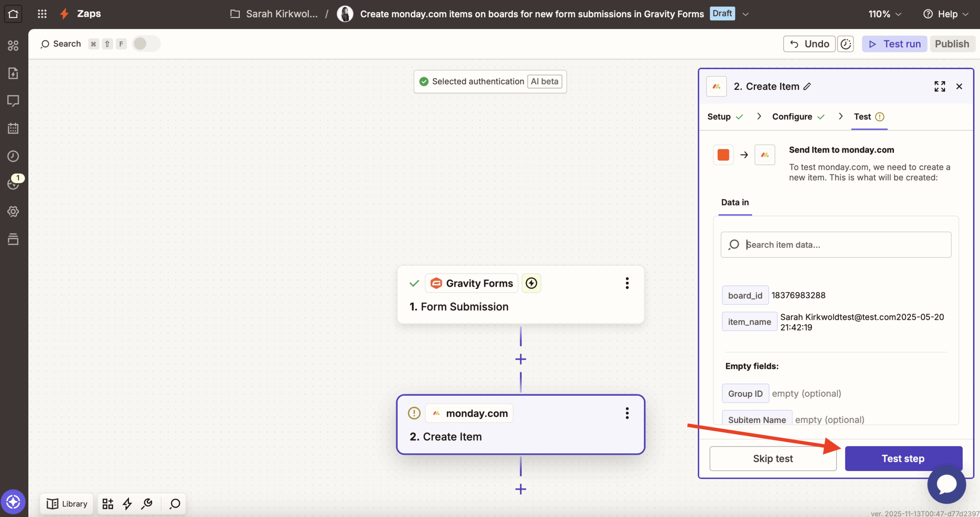The image size is (980, 517).
Task: Open the home icon in the top-left corner
Action: 13,13
